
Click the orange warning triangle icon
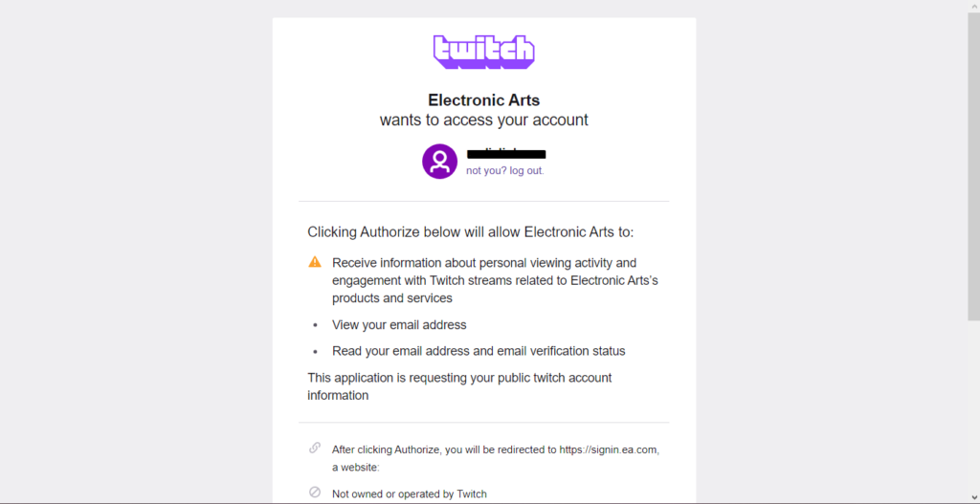coord(315,262)
